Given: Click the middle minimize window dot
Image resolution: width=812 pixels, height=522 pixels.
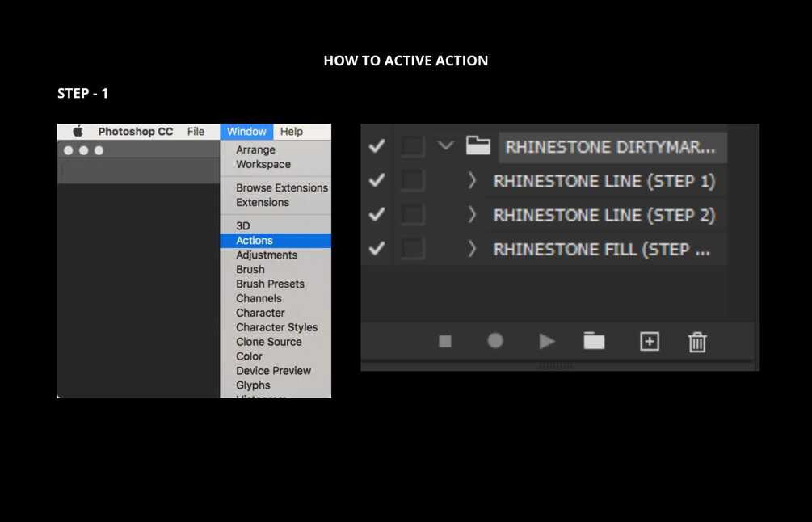Looking at the screenshot, I should (x=84, y=150).
